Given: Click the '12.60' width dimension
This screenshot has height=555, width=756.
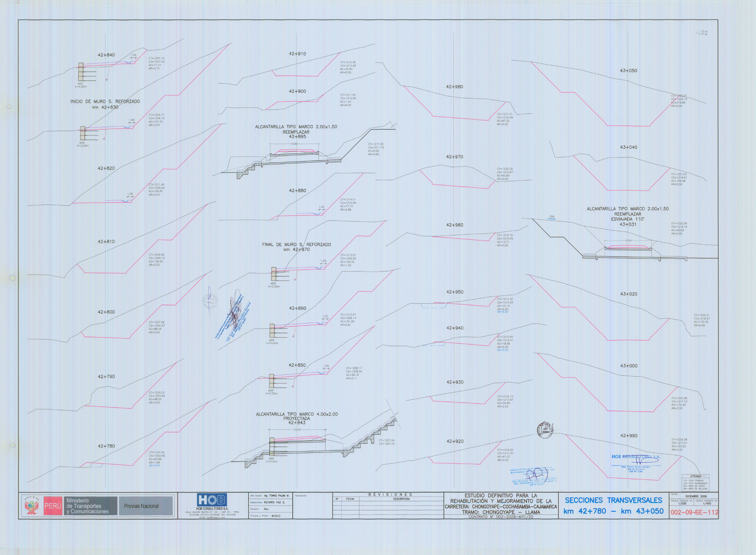Looking at the screenshot, I should pyautogui.click(x=297, y=430).
